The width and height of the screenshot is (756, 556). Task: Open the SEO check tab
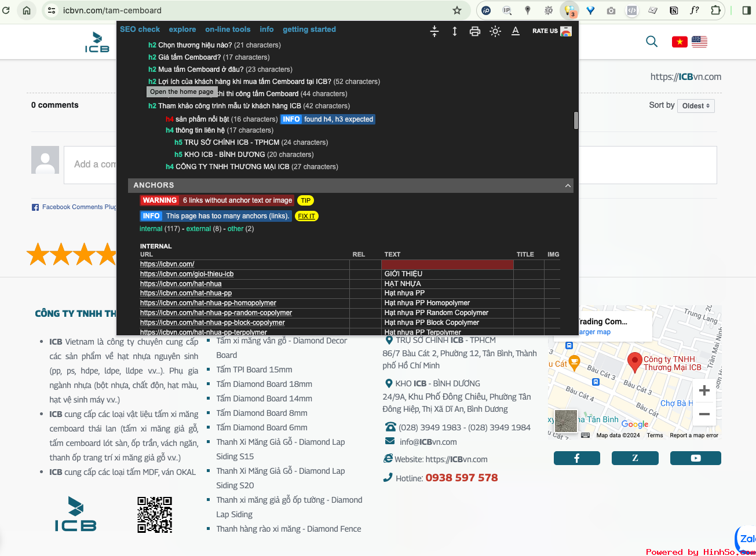tap(140, 29)
